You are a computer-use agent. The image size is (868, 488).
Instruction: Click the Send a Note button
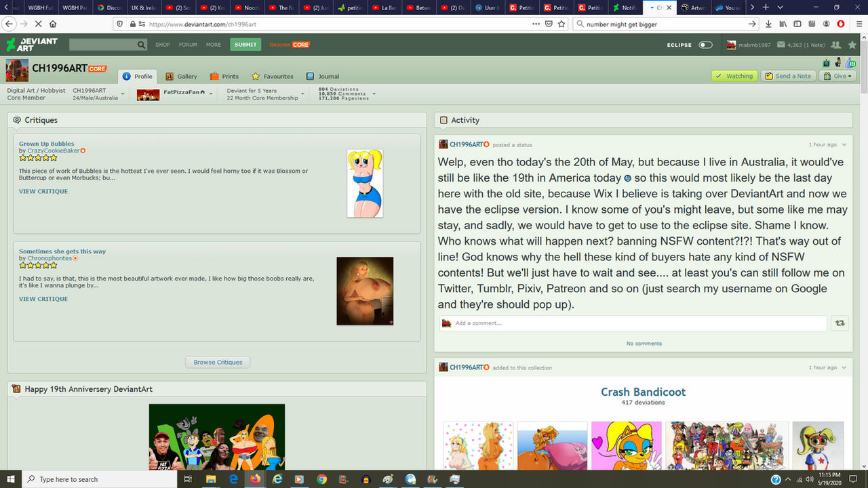[788, 76]
